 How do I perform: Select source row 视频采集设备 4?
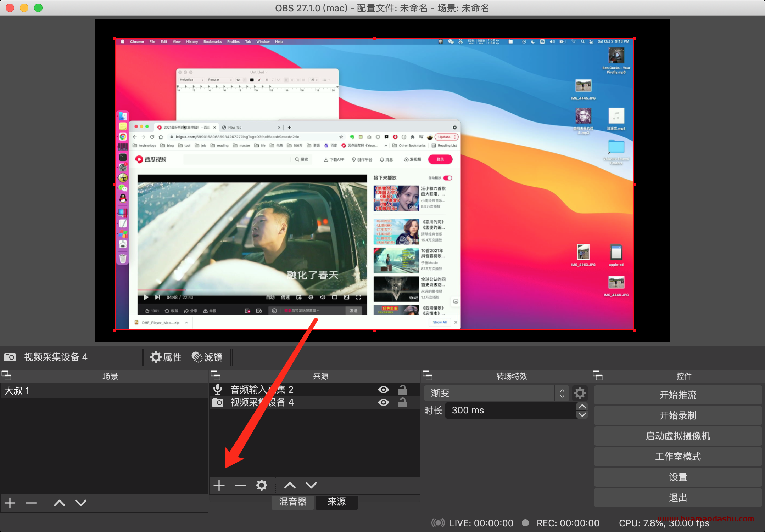coord(314,402)
